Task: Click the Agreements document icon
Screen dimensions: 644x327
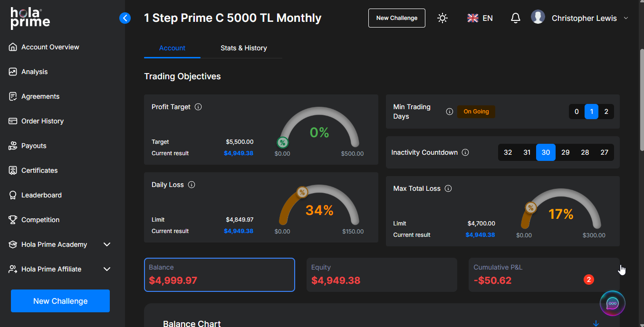Action: pos(13,96)
